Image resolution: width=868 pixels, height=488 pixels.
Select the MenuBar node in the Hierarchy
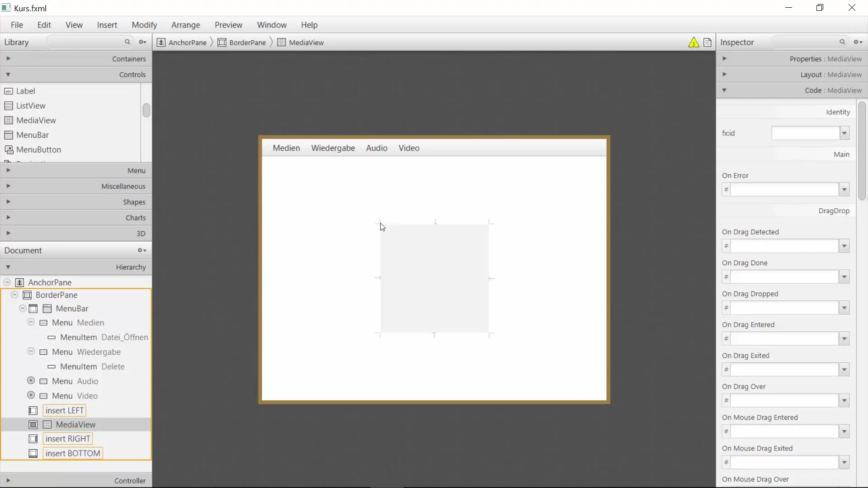click(72, 309)
